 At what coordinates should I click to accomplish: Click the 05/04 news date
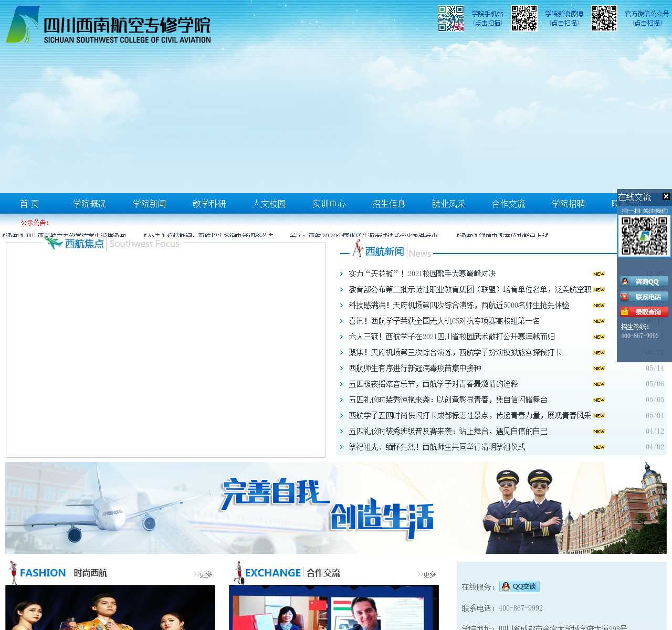pos(655,415)
